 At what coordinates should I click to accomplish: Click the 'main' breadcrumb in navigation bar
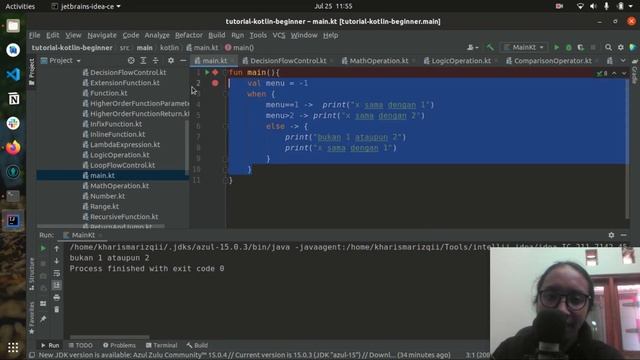click(144, 48)
